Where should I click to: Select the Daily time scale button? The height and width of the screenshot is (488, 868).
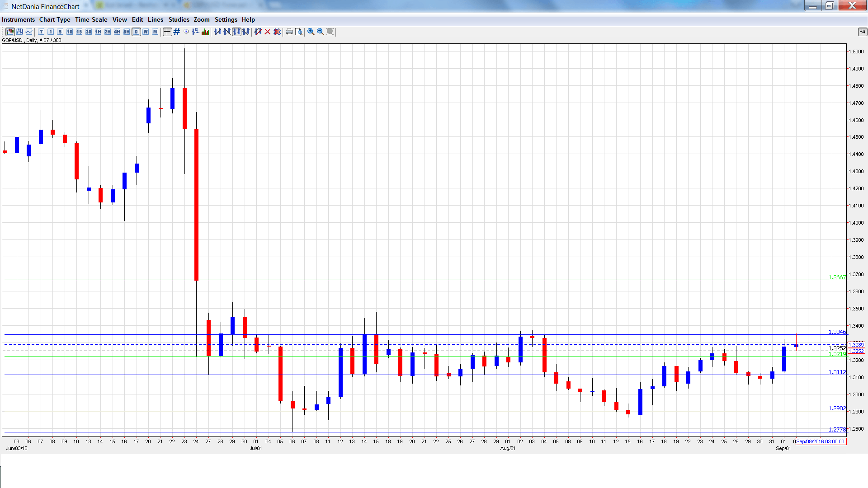click(x=136, y=32)
